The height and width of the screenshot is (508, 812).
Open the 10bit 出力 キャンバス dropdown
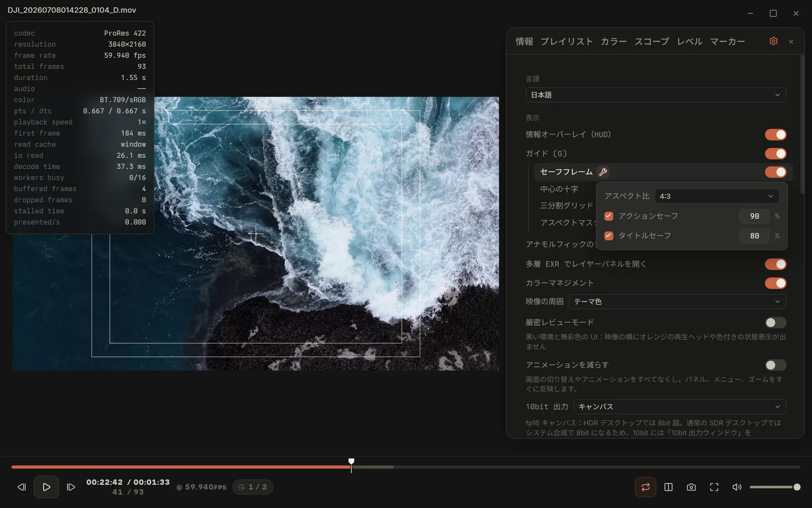click(x=680, y=407)
